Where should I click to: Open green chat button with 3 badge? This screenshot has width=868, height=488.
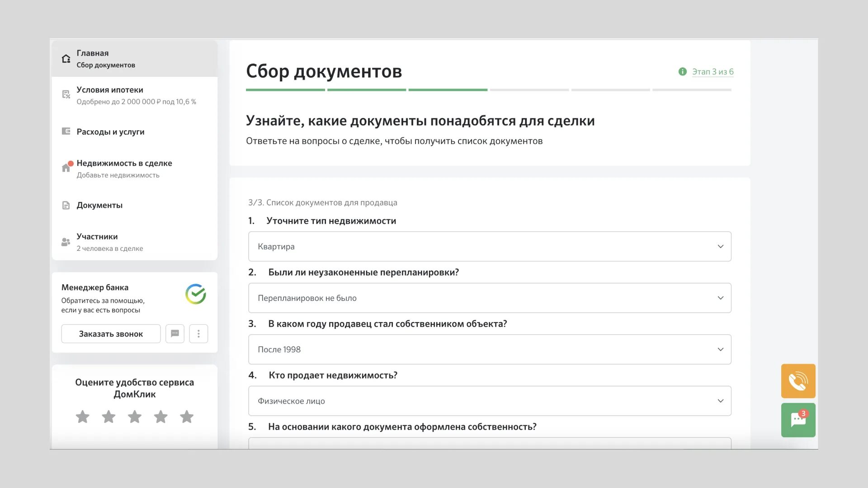tap(798, 420)
